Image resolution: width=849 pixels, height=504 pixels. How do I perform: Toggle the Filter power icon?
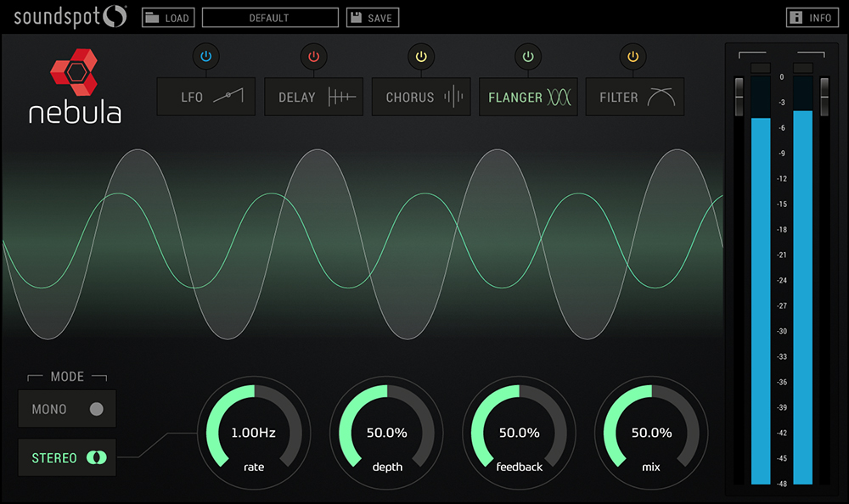pyautogui.click(x=634, y=57)
